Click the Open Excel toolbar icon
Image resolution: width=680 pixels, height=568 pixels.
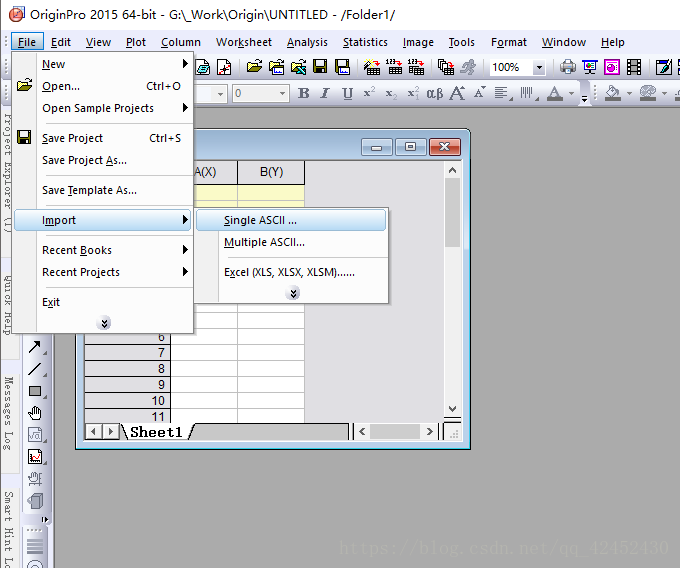coord(298,67)
